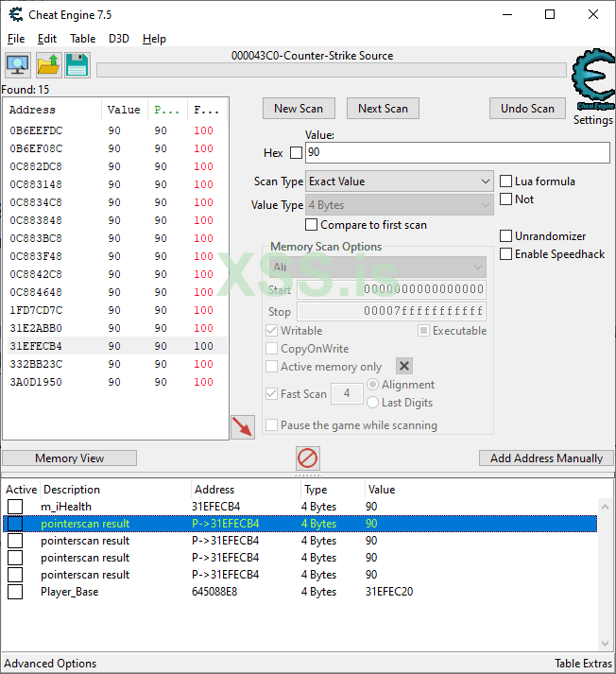Check the Not option
The image size is (616, 674).
click(x=505, y=199)
